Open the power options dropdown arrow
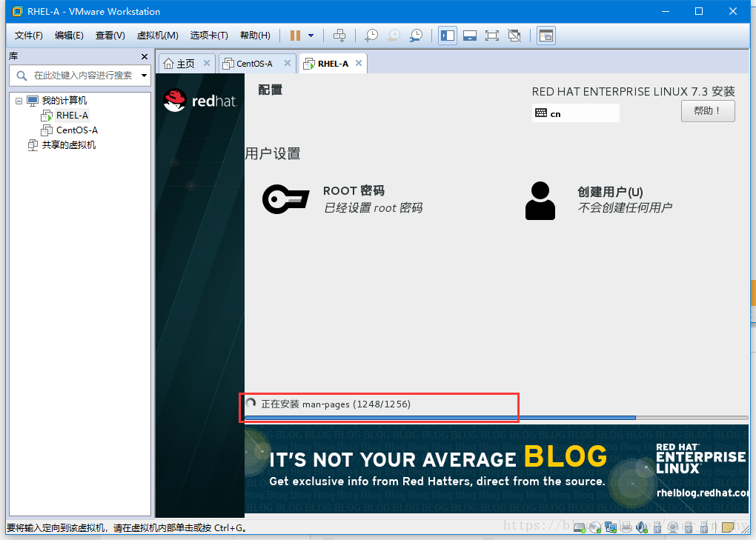This screenshot has height=540, width=756. tap(311, 35)
